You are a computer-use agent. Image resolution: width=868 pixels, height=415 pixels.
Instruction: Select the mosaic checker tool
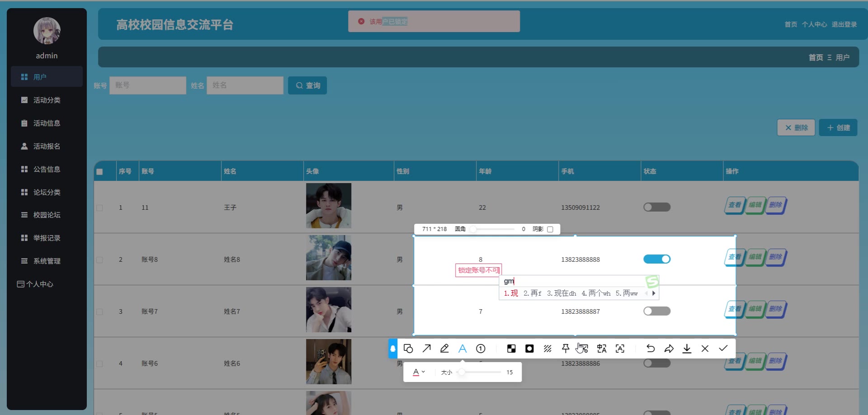[511, 349]
